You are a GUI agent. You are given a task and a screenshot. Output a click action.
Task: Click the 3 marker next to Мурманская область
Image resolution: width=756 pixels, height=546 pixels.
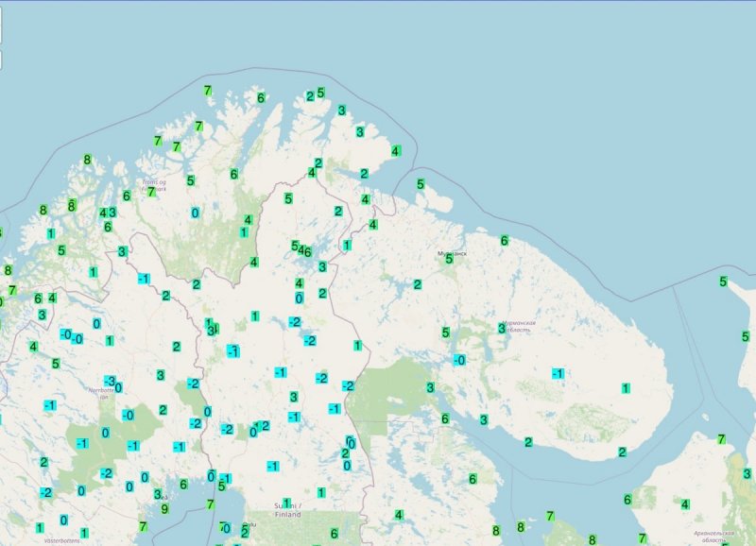coord(502,328)
